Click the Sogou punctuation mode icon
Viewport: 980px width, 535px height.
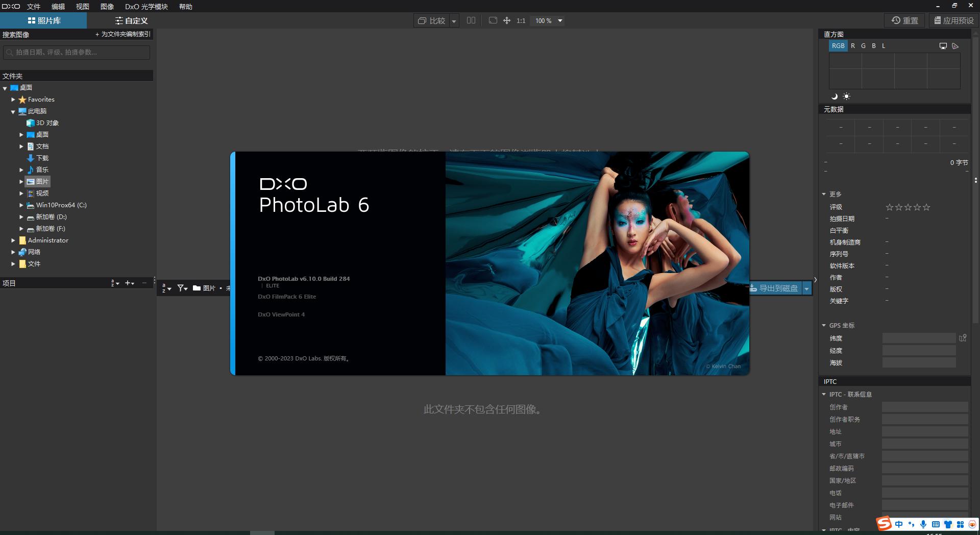click(x=911, y=524)
